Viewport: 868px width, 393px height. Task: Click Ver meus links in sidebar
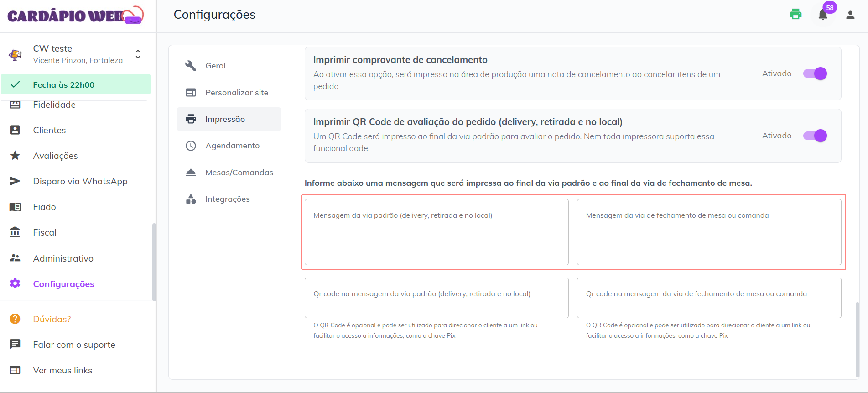(62, 370)
